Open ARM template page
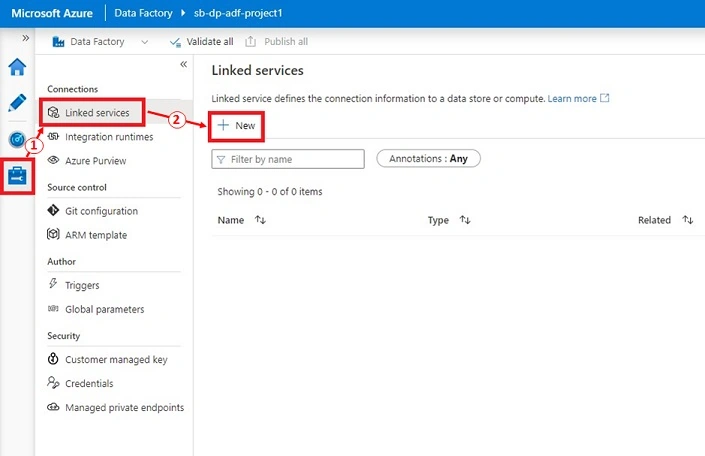 87,235
